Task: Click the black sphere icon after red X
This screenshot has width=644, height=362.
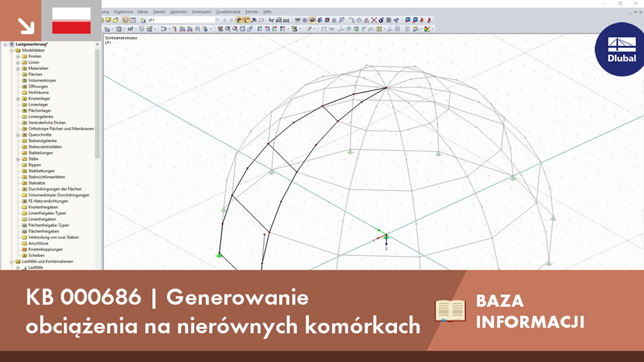Action: pos(381,20)
